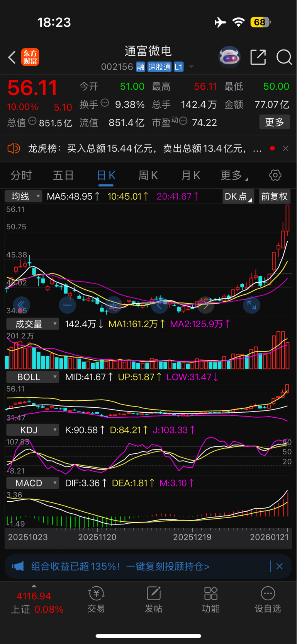Open 成交量 indicator dropdown

click(x=32, y=324)
